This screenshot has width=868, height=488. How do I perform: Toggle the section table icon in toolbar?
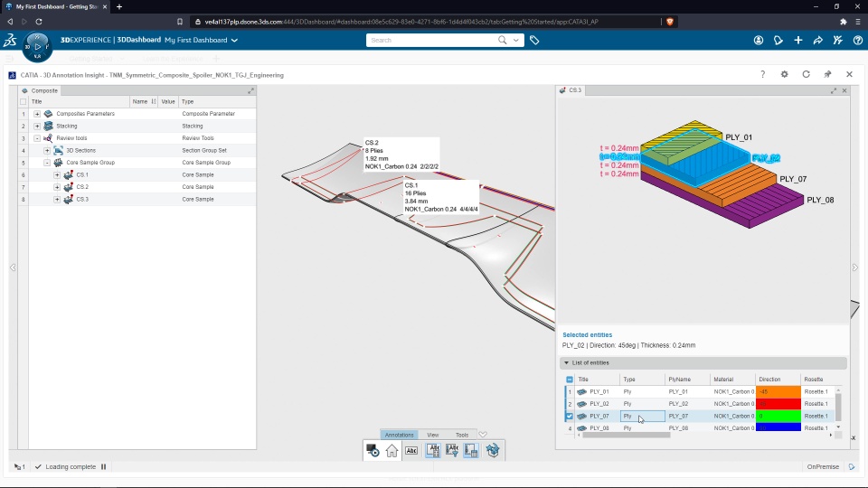tap(471, 450)
